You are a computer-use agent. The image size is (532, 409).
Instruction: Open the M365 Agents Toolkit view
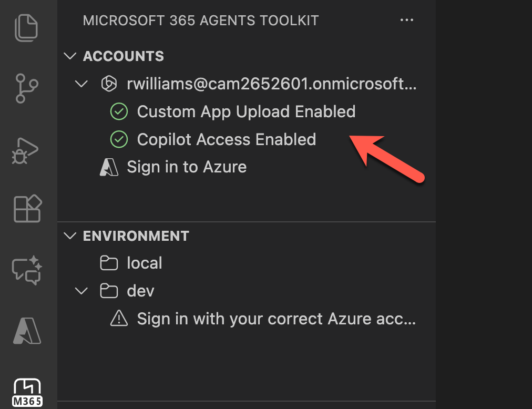click(27, 392)
